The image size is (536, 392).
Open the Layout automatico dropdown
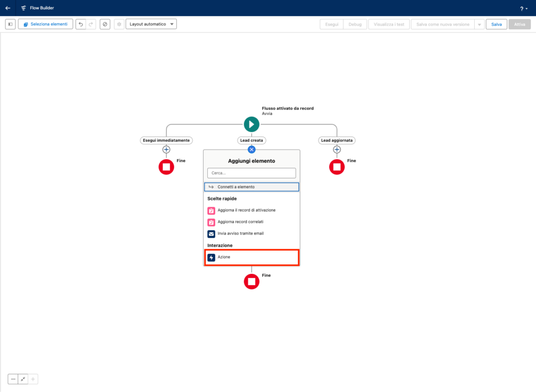point(151,24)
